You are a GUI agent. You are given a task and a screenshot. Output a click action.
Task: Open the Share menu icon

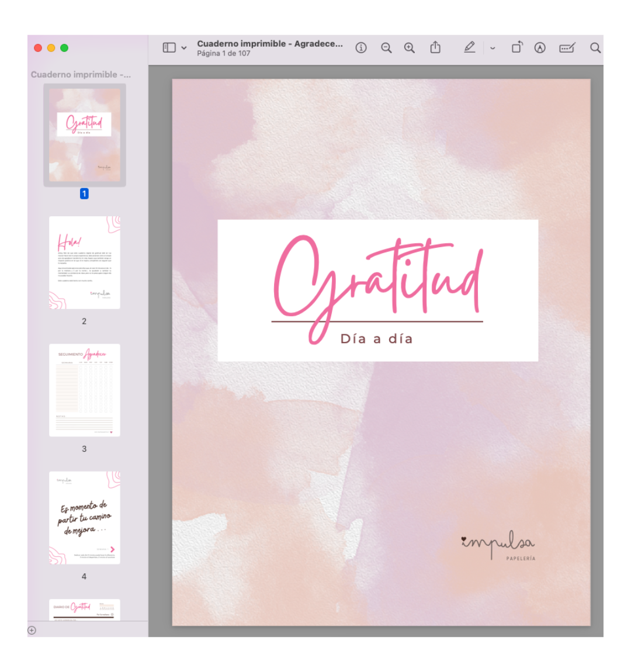[435, 48]
